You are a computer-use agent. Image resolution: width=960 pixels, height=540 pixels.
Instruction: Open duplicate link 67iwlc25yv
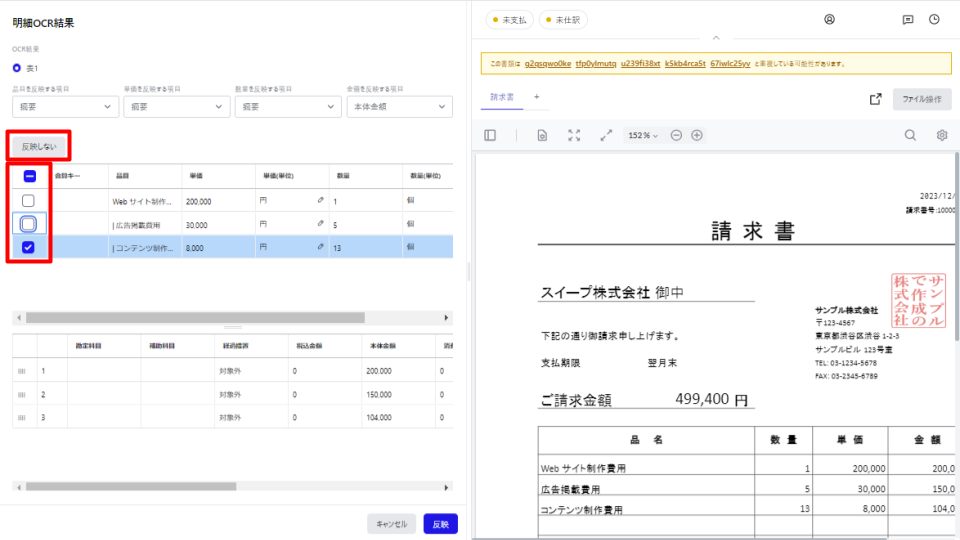(730, 64)
